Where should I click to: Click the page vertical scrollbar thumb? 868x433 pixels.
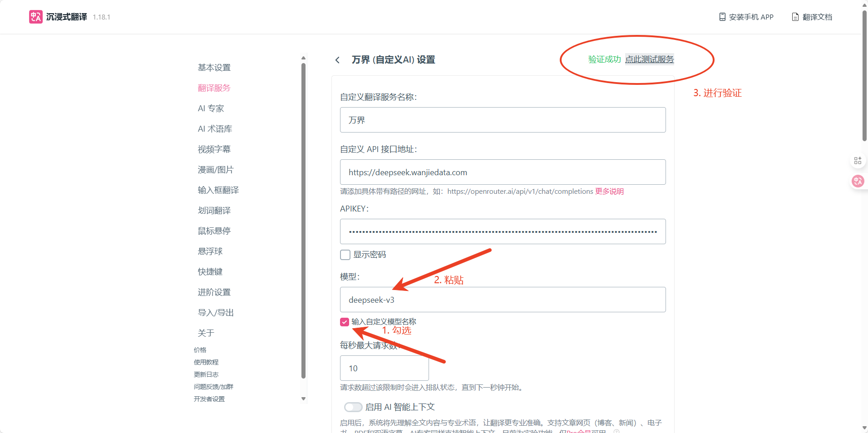pyautogui.click(x=864, y=76)
